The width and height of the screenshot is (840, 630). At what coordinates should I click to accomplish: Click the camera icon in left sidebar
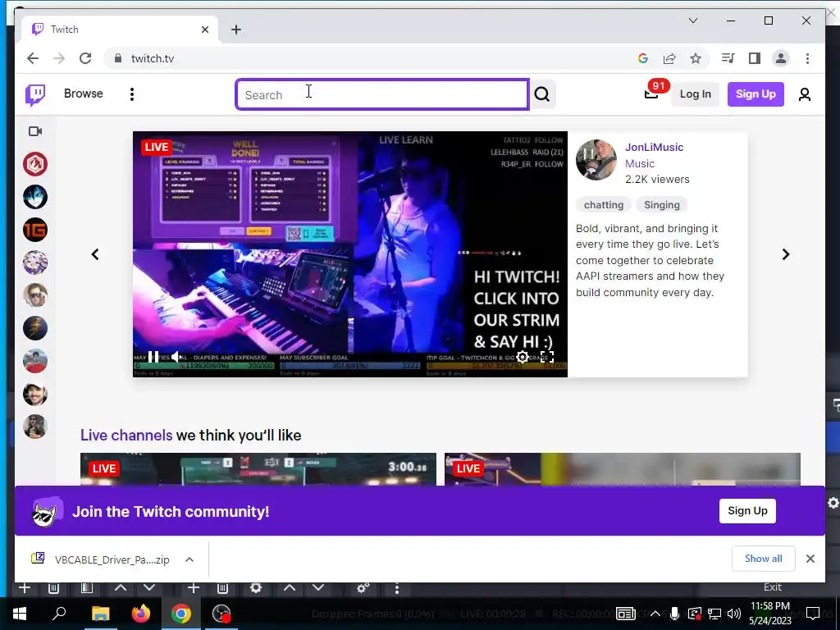[x=35, y=131]
